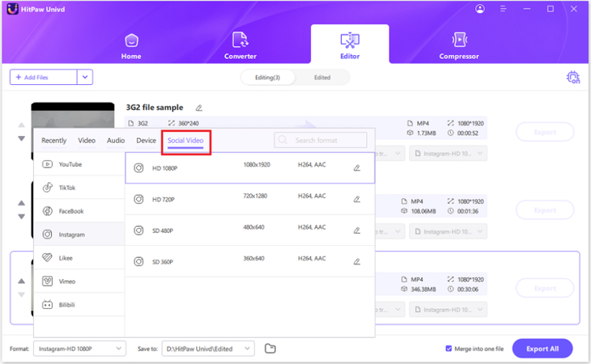Edit the SD 360P preset settings
Screen dimensions: 591x364
pos(357,261)
